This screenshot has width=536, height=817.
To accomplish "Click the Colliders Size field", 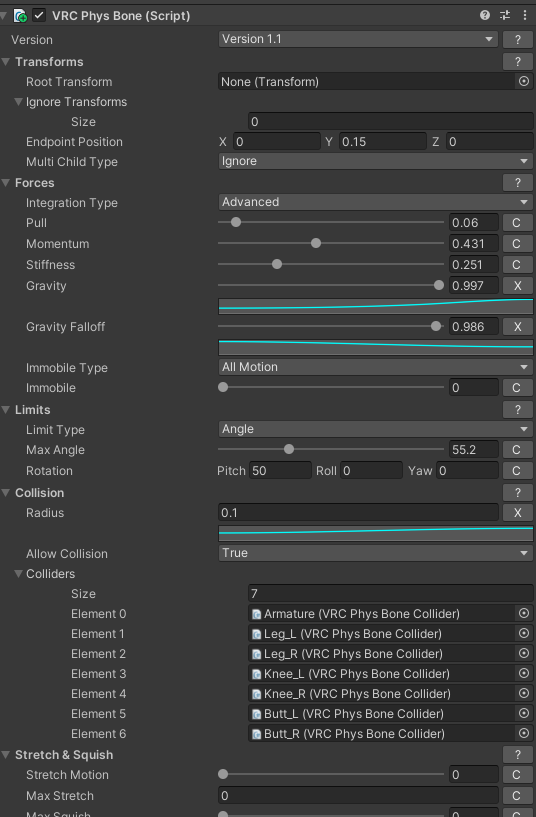I will (391, 593).
